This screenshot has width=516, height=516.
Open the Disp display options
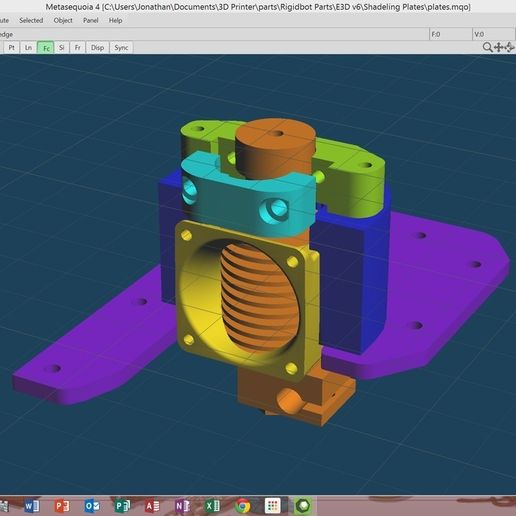(97, 48)
